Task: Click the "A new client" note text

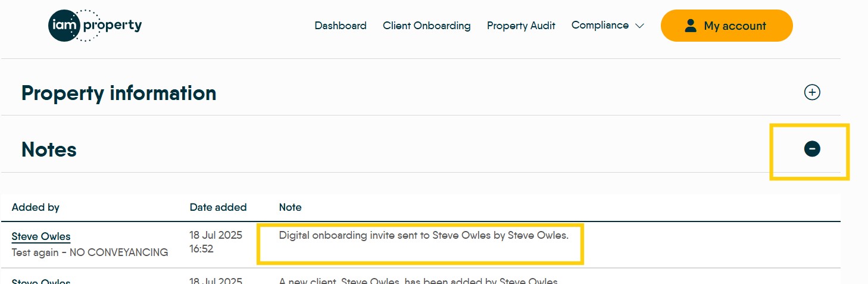Action: coord(418,281)
